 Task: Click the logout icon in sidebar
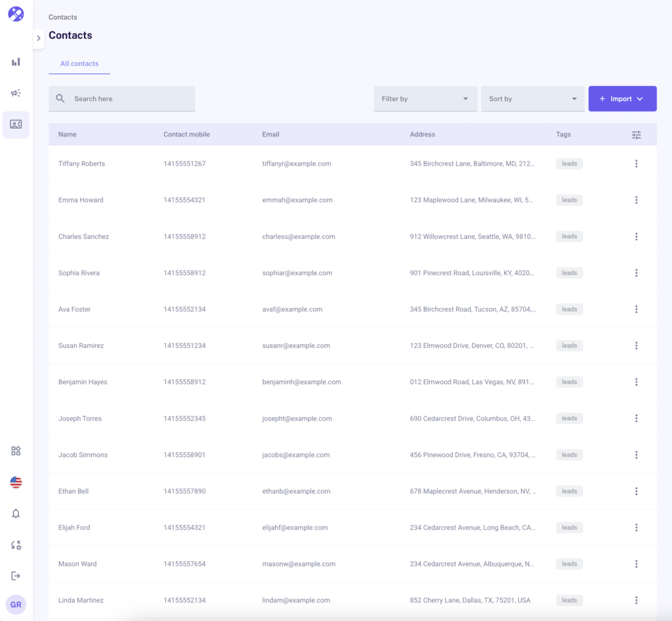tap(16, 576)
